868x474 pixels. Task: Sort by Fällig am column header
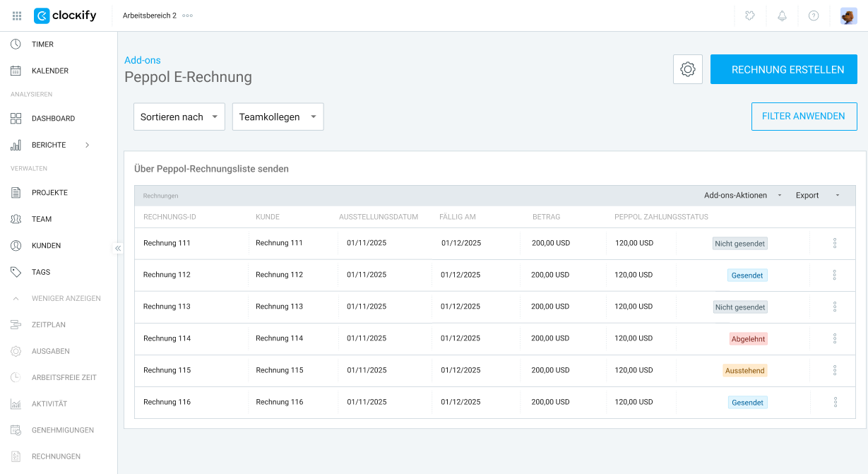tap(458, 217)
